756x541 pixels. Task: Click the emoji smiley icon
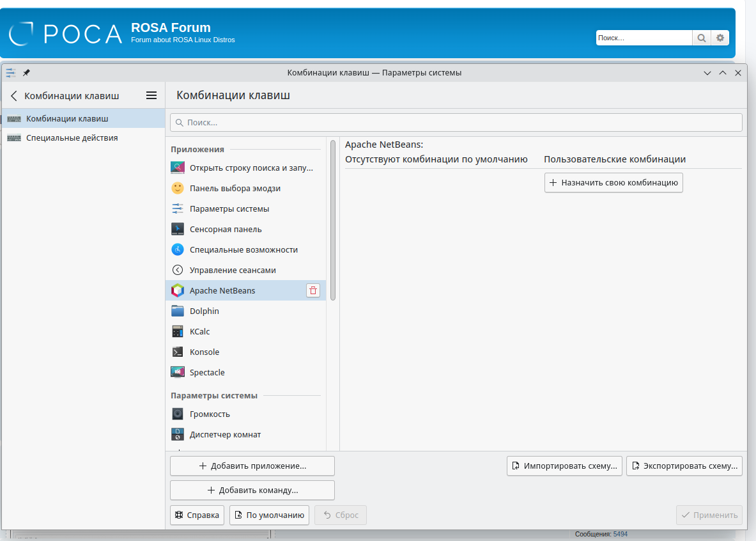coord(178,188)
